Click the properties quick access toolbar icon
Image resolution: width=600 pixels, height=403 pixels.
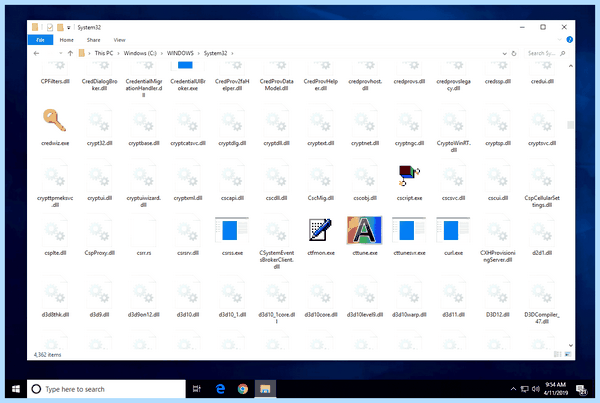coord(50,27)
